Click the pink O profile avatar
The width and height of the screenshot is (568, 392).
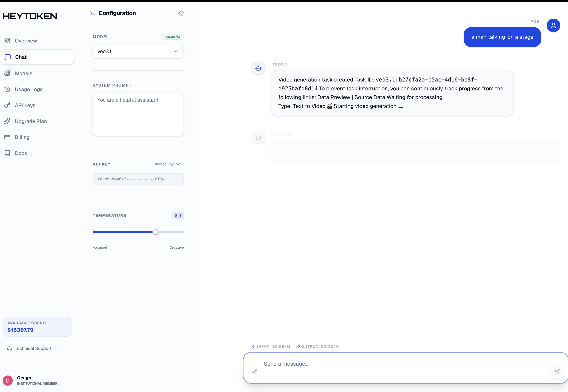[8, 380]
